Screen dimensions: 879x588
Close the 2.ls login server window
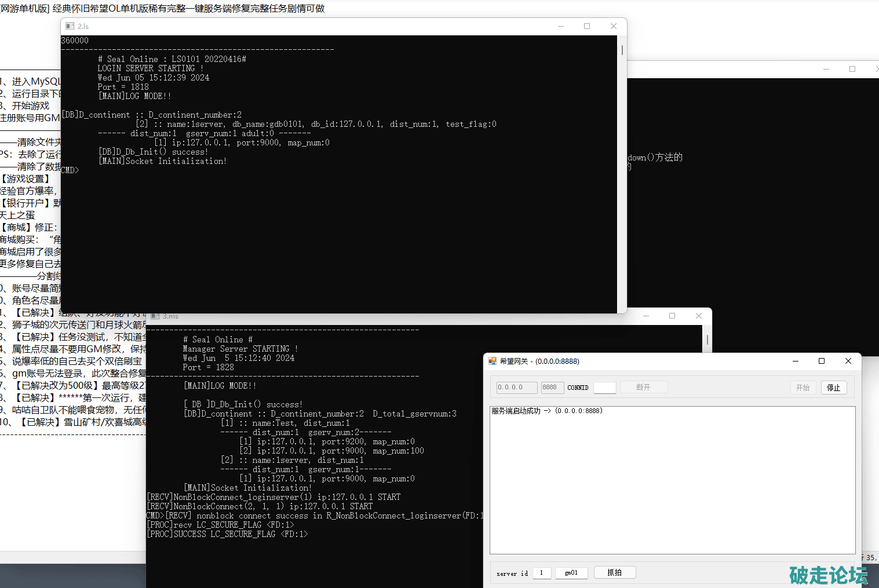pyautogui.click(x=614, y=26)
